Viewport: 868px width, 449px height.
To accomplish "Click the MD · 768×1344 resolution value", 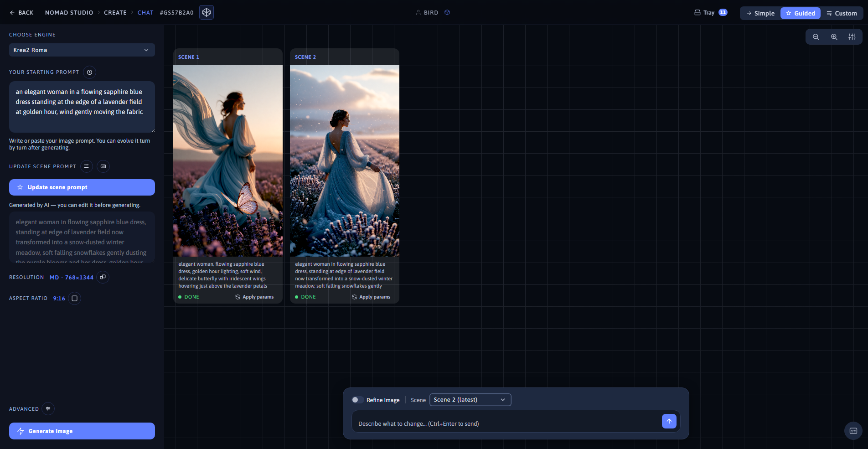I will tap(72, 277).
